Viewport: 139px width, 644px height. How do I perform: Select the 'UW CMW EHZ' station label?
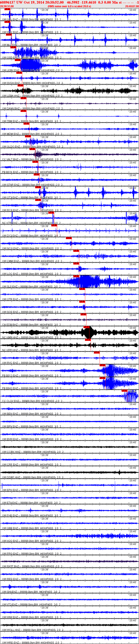click(x=11, y=261)
